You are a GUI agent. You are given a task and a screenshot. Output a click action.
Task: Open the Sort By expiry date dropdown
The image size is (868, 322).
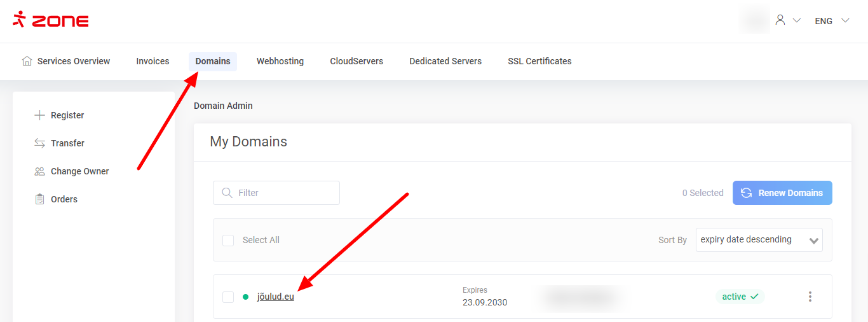click(759, 240)
